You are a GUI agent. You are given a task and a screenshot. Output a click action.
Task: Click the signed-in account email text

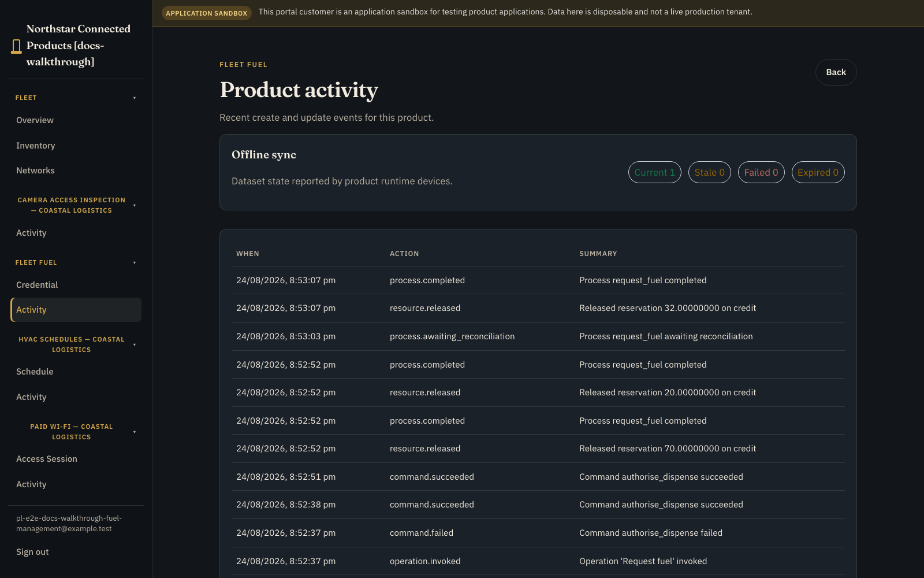[69, 524]
